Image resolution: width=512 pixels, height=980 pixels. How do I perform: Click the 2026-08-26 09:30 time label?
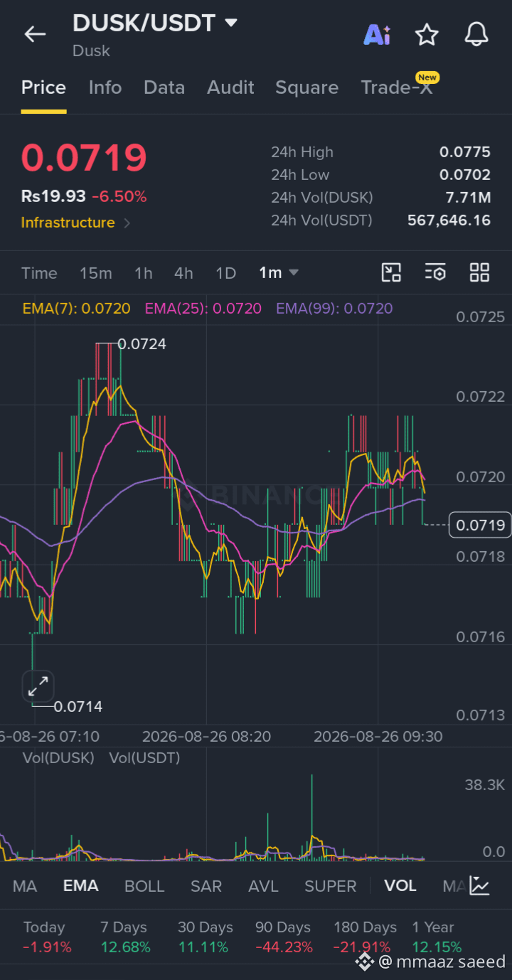tap(378, 737)
